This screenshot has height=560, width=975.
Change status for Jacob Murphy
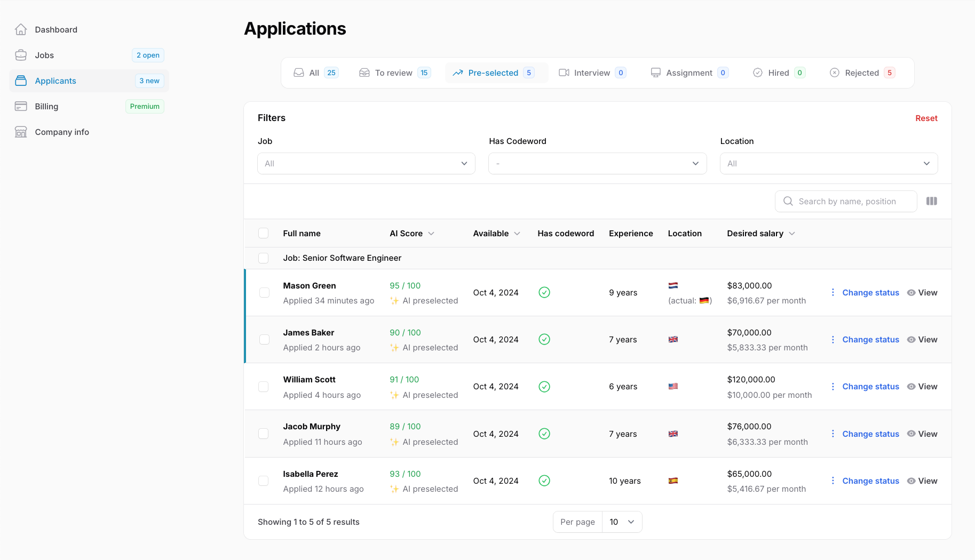[x=870, y=434]
